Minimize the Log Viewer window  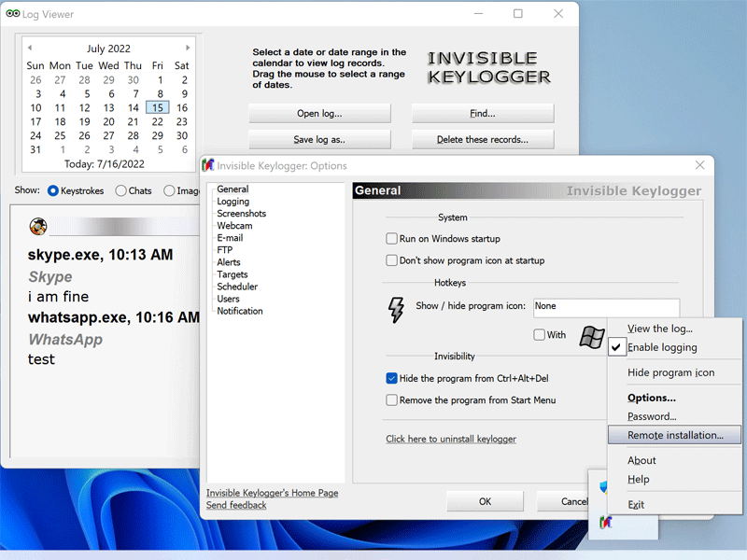[478, 14]
